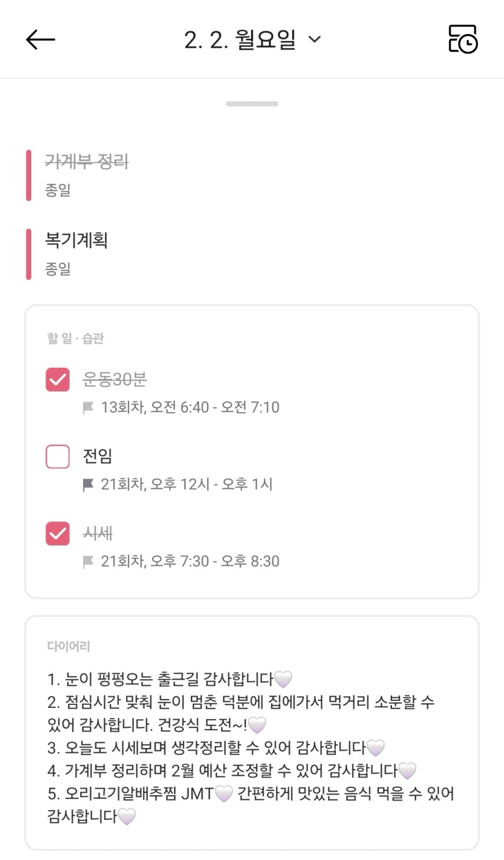The width and height of the screenshot is (504, 860).
Task: Open the schedule history clock icon
Action: point(463,39)
